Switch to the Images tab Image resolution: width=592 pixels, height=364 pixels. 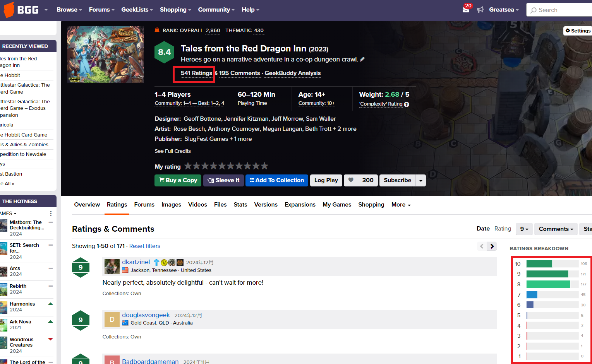171,205
